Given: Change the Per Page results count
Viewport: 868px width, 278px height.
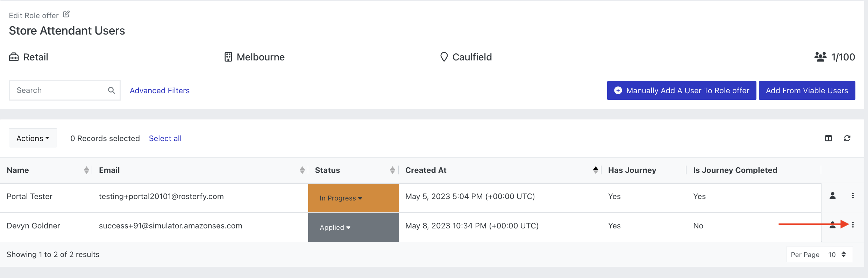Looking at the screenshot, I should 837,255.
